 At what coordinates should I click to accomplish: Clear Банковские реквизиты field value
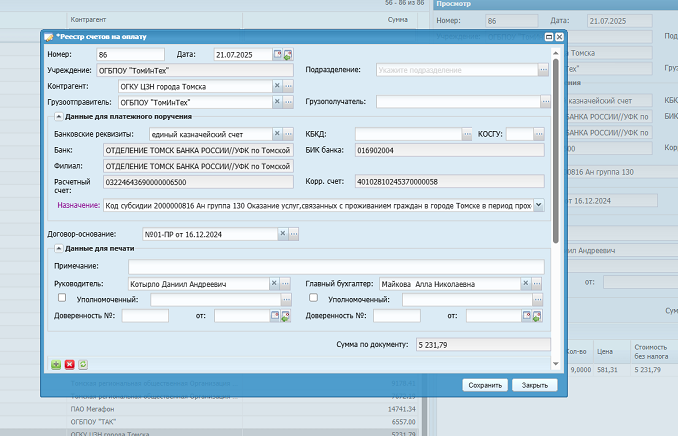277,134
